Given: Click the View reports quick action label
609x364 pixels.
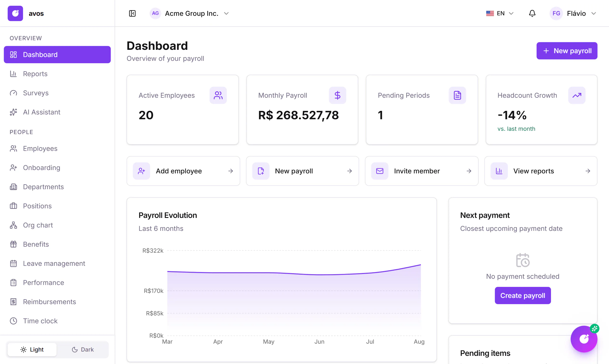Looking at the screenshot, I should click(x=534, y=171).
